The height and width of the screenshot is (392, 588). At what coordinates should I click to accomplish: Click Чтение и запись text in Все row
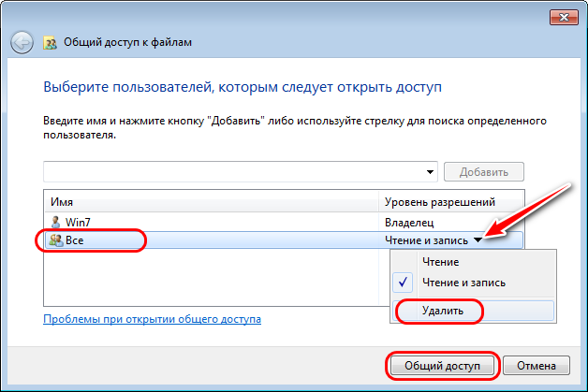pyautogui.click(x=426, y=240)
